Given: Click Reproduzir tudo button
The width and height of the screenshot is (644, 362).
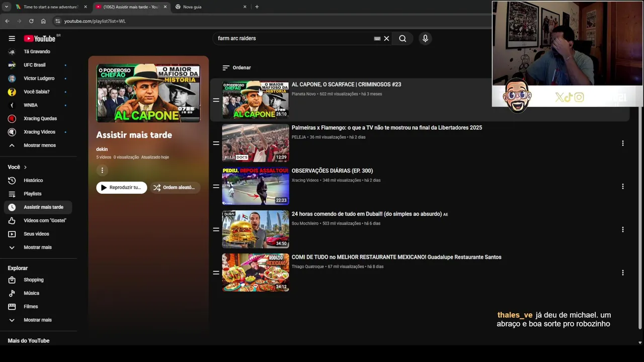Looking at the screenshot, I should click(x=121, y=188).
